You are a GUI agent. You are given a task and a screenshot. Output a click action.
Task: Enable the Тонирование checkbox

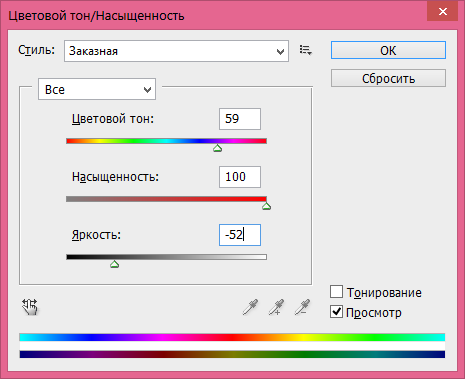coord(336,292)
